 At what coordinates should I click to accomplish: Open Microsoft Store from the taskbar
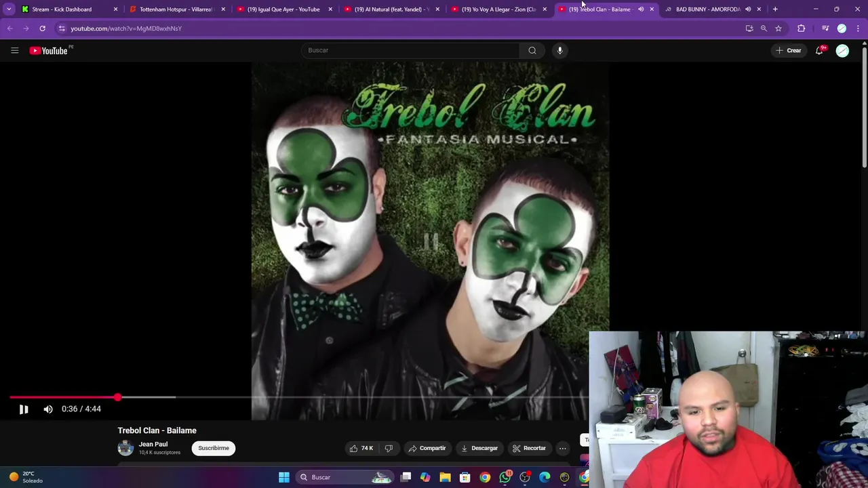point(465,477)
